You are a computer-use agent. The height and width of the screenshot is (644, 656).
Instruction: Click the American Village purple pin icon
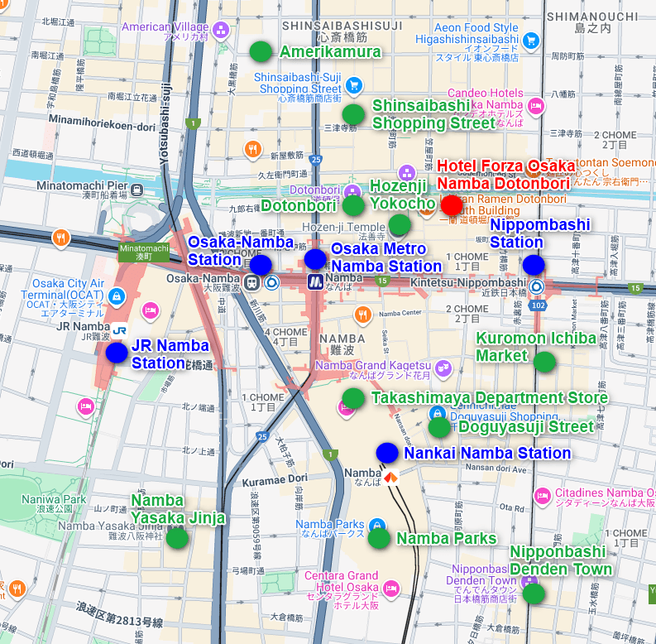pyautogui.click(x=221, y=30)
